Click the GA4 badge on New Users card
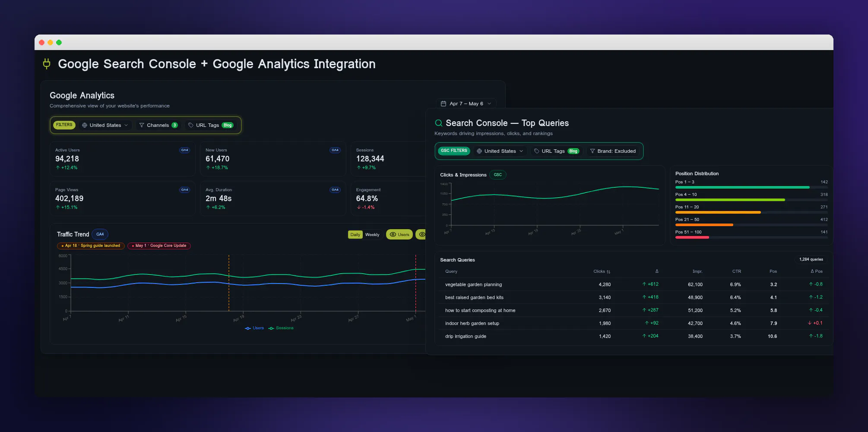 [335, 150]
